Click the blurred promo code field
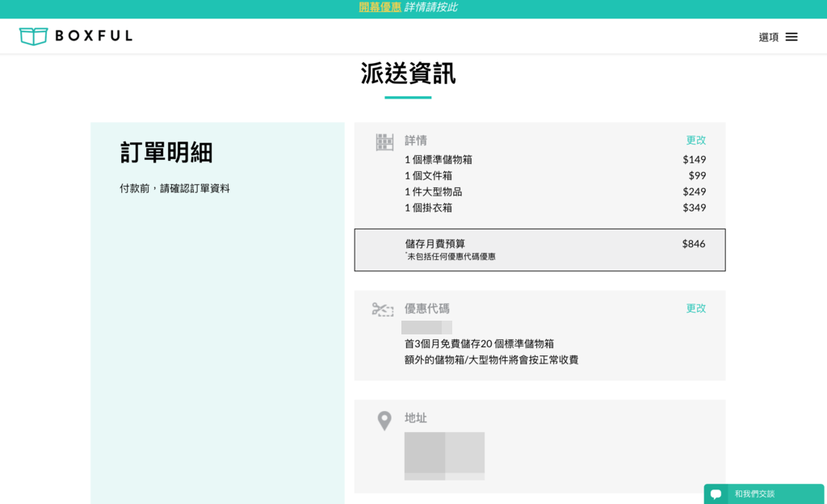 click(x=426, y=326)
